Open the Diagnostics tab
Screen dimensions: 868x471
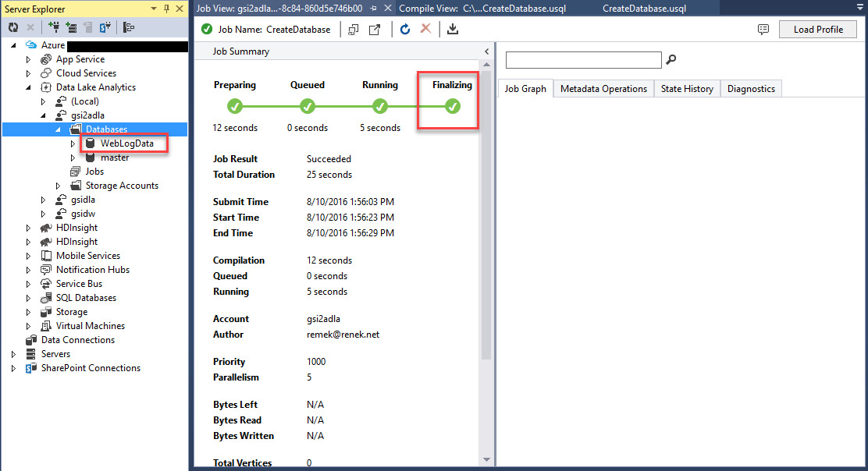(x=751, y=89)
